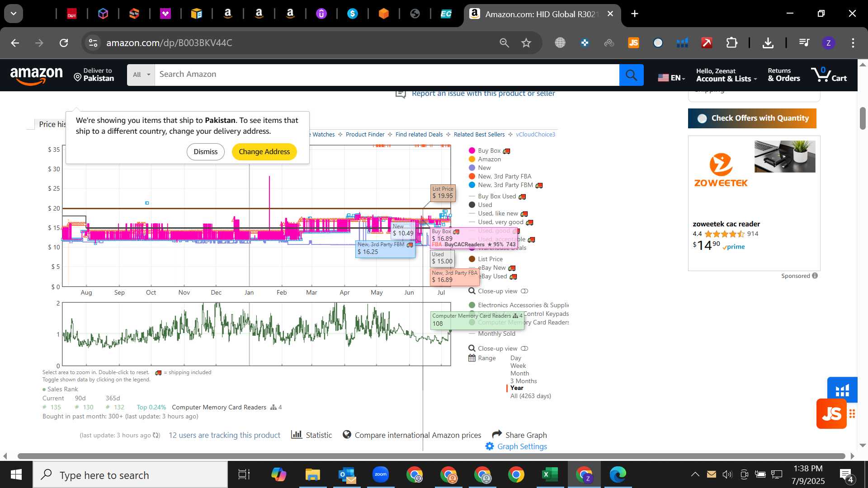This screenshot has height=488, width=868.
Task: Open new browser tab
Action: (635, 14)
